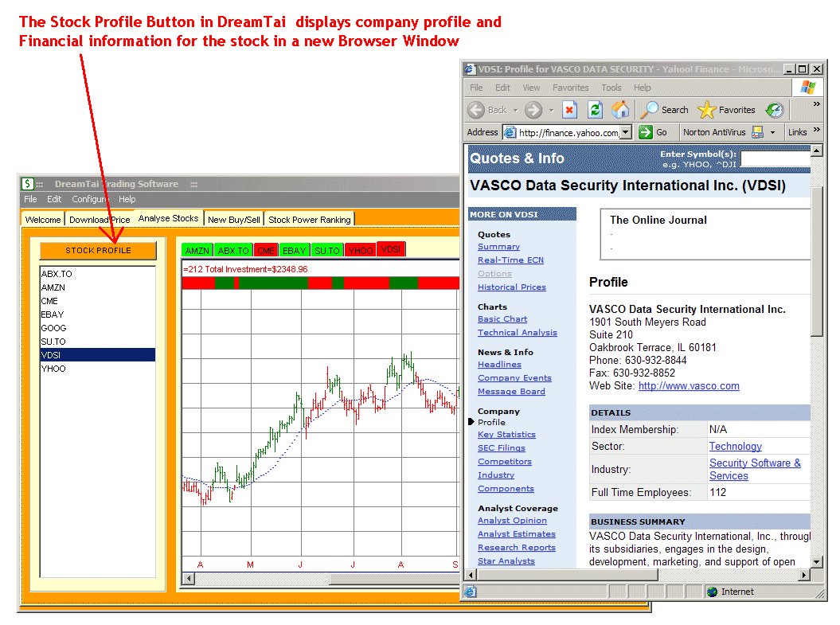Open the www.vasco.com website link
This screenshot has height=625, width=840.
[x=689, y=386]
